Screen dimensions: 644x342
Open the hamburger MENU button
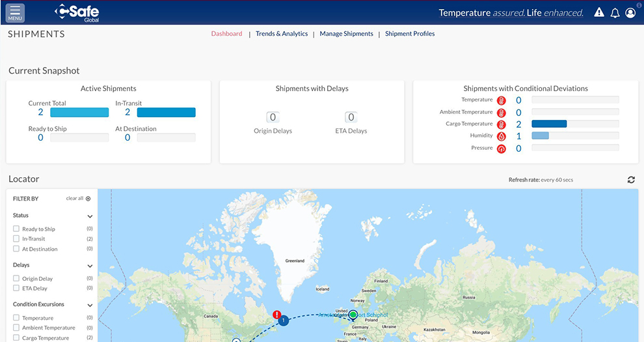pos(15,13)
